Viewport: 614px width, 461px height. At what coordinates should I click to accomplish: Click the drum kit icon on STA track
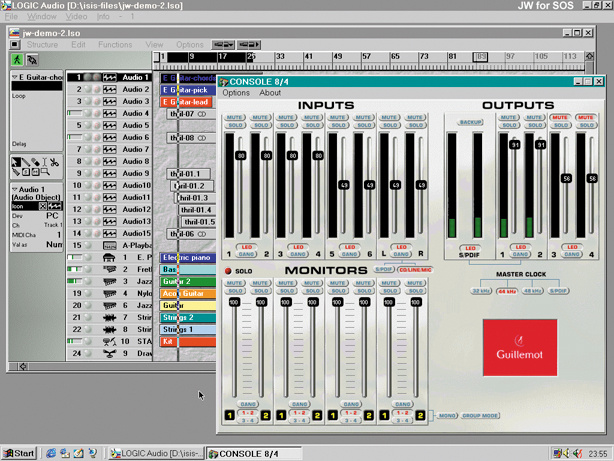tap(110, 342)
